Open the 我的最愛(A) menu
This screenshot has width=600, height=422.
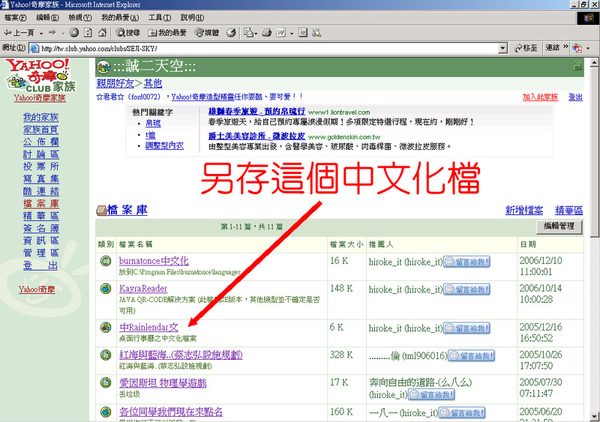(x=120, y=18)
